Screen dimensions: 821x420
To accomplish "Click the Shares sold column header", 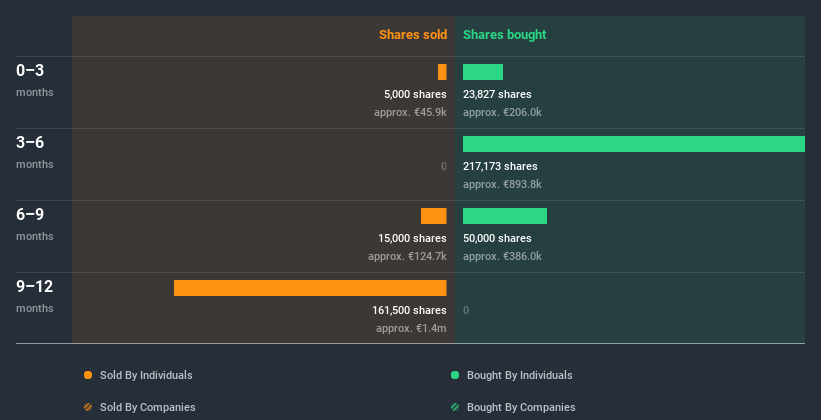I will [x=413, y=35].
